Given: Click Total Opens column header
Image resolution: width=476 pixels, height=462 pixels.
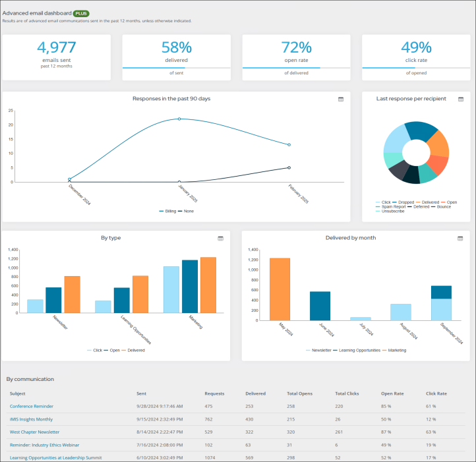Looking at the screenshot, I should [x=299, y=393].
